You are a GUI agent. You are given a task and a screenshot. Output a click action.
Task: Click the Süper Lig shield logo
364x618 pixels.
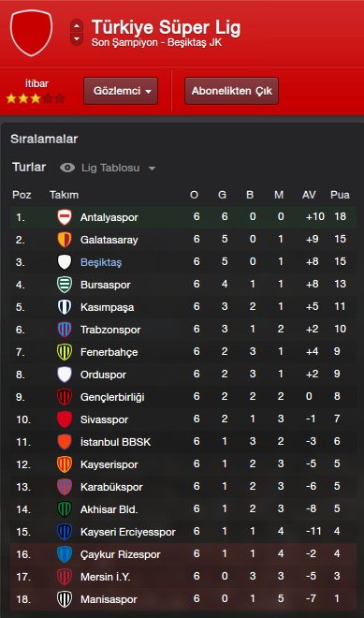[31, 33]
